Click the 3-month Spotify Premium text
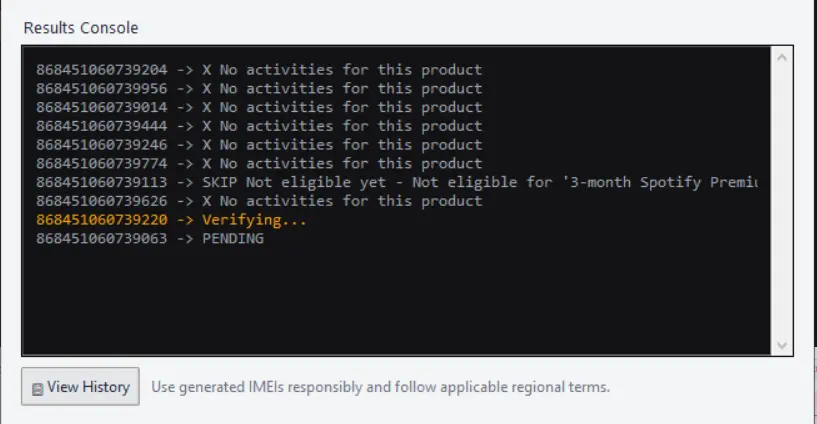This screenshot has width=817, height=424. coord(660,182)
